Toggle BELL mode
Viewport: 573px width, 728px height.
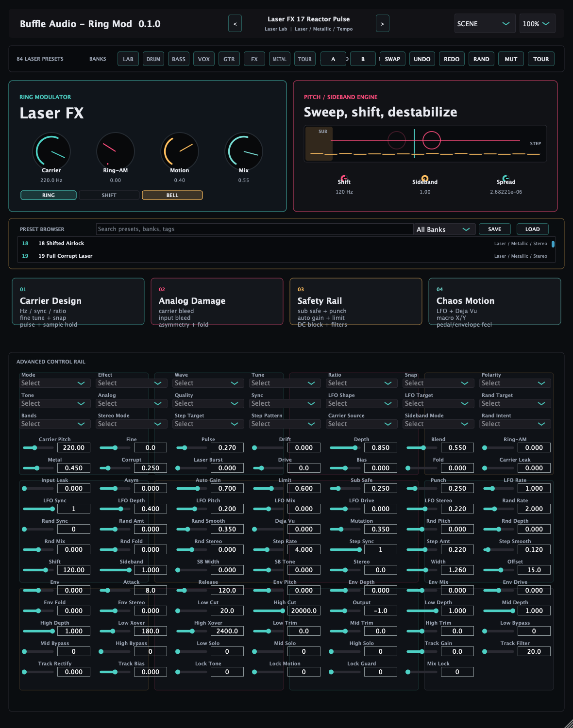click(x=172, y=195)
